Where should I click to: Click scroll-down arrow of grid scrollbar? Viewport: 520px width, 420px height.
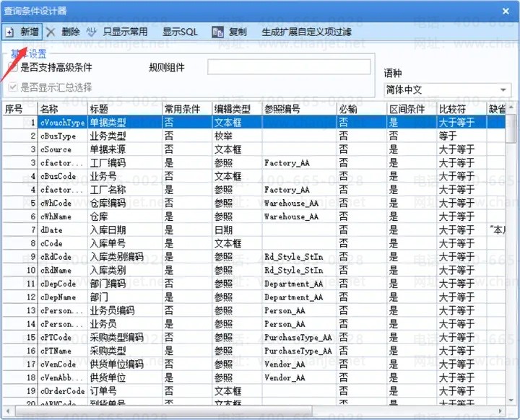(511, 401)
